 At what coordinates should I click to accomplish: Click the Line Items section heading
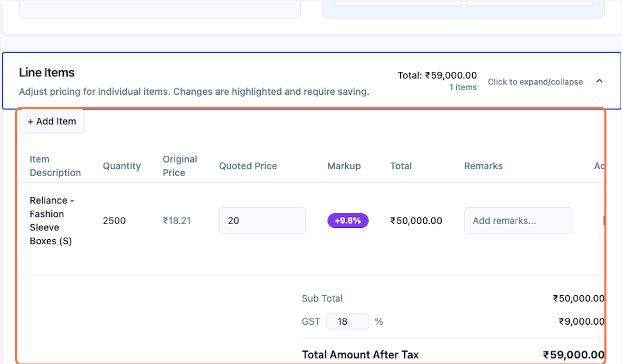(47, 72)
